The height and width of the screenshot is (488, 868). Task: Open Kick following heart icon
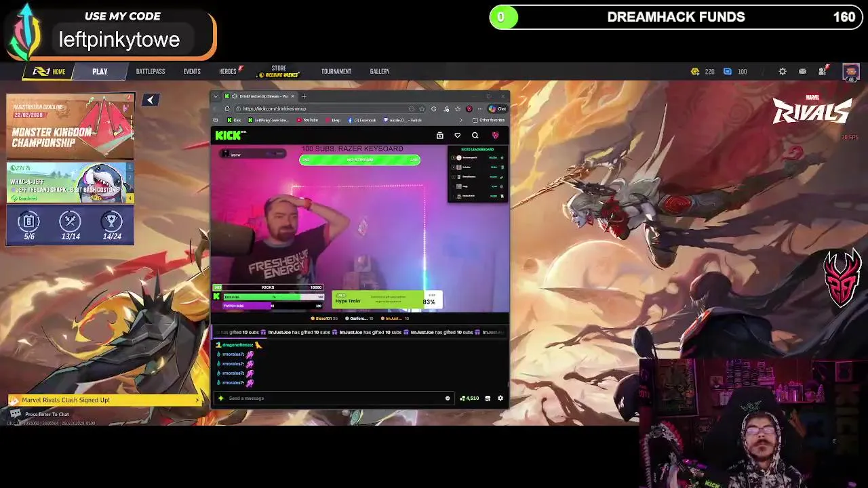point(457,136)
